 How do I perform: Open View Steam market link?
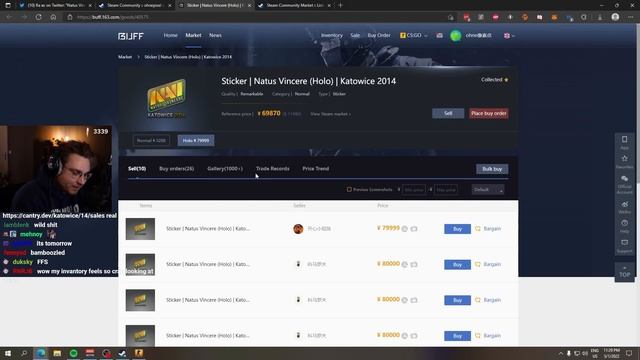[330, 114]
